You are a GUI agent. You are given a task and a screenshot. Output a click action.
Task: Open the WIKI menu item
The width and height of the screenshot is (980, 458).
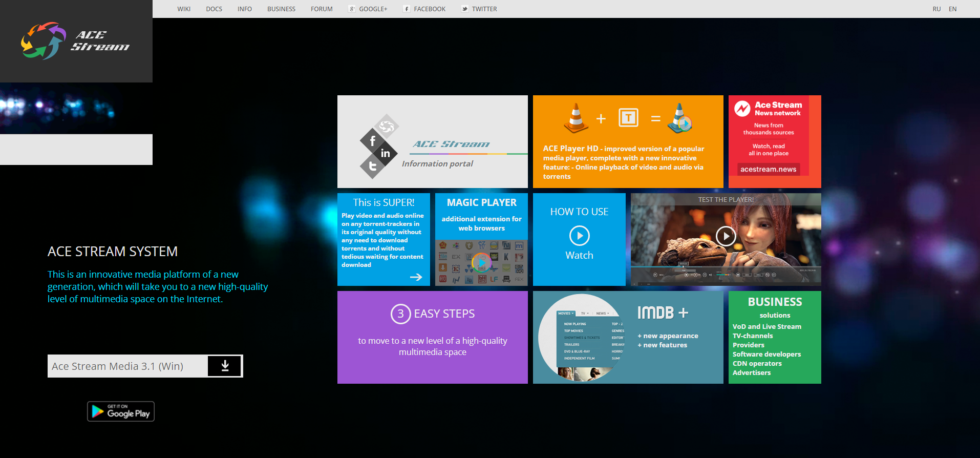click(184, 9)
